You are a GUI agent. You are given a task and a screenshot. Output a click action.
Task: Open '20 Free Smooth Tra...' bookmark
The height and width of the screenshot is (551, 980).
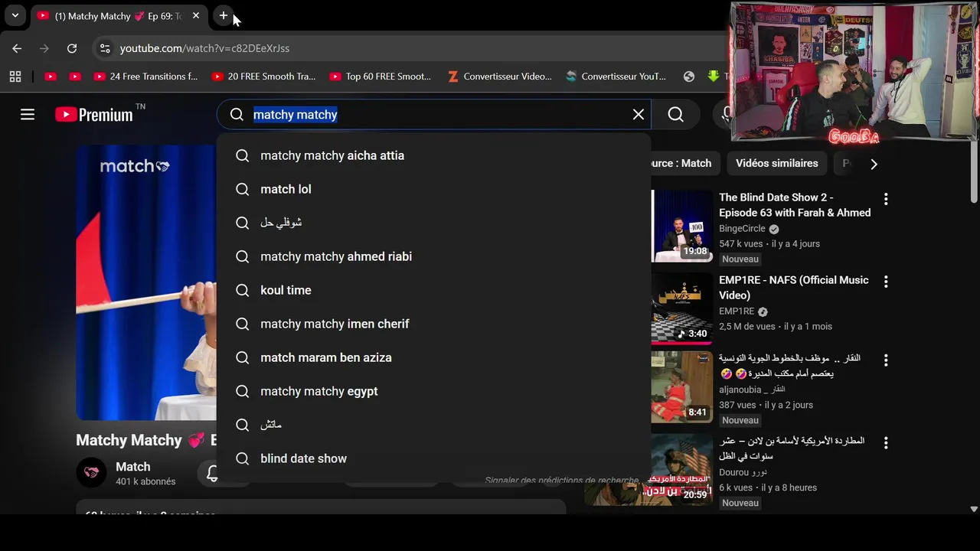tap(263, 77)
